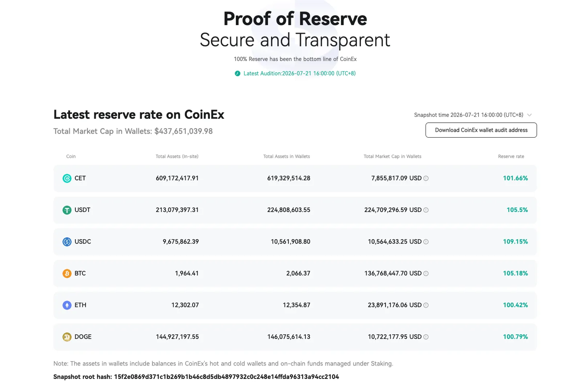Click the USDT Tether coin icon

point(67,210)
